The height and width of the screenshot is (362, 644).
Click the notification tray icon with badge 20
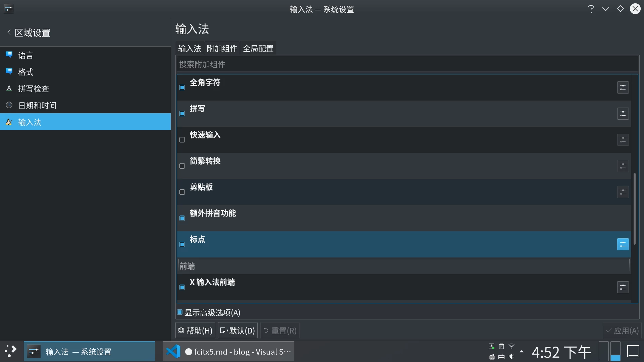point(491,357)
